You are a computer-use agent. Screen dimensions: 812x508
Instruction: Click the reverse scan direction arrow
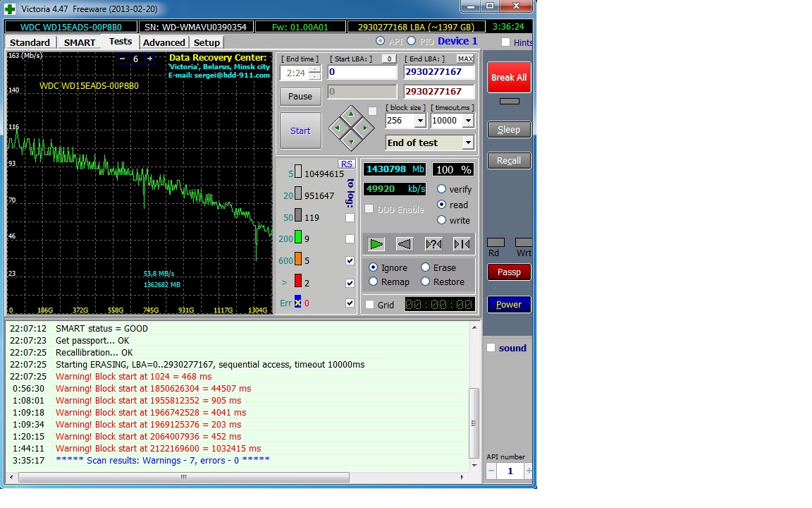[405, 244]
